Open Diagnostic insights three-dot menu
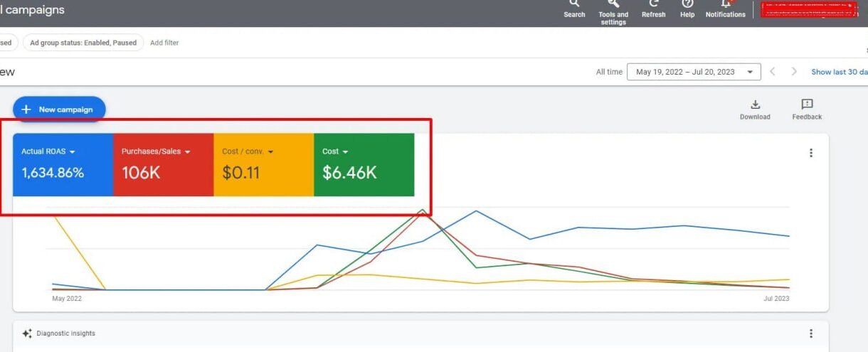This screenshot has width=868, height=352. click(x=810, y=334)
